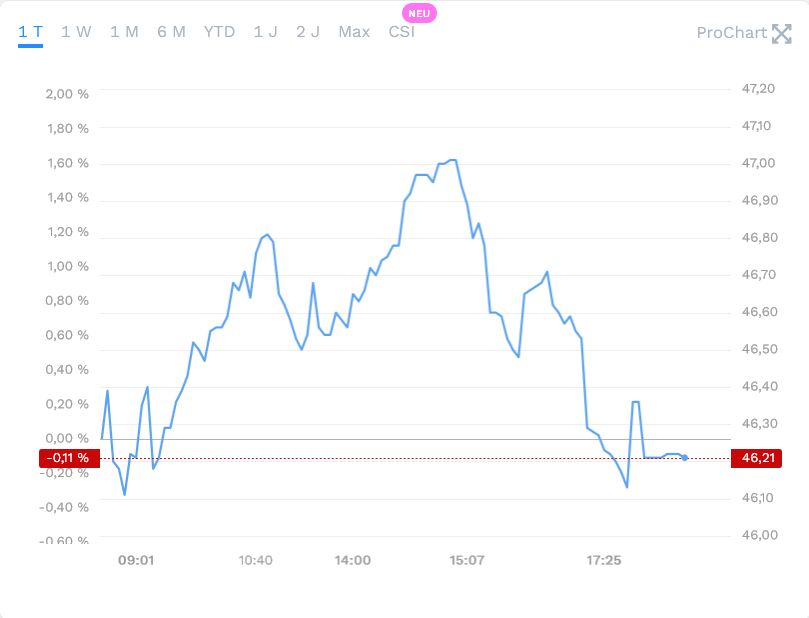The width and height of the screenshot is (809, 618).
Task: Display the Max chart range
Action: tap(354, 32)
